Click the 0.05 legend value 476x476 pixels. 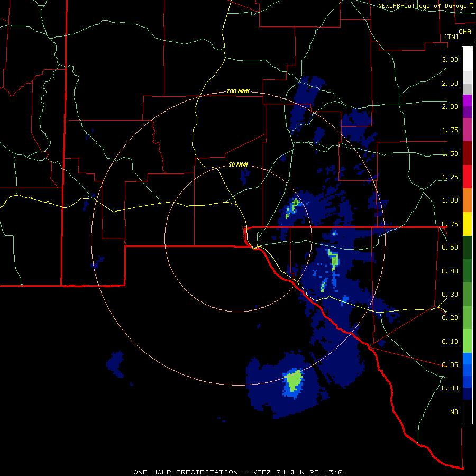450,364
